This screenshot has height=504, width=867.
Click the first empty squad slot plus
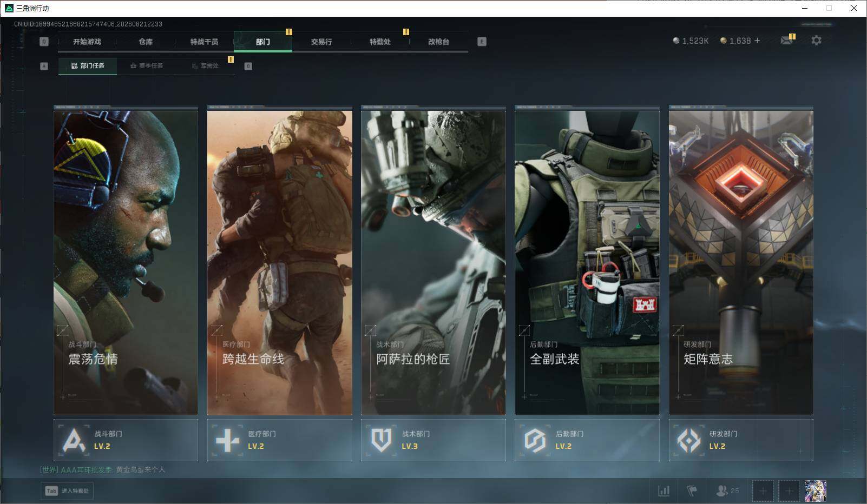point(763,491)
